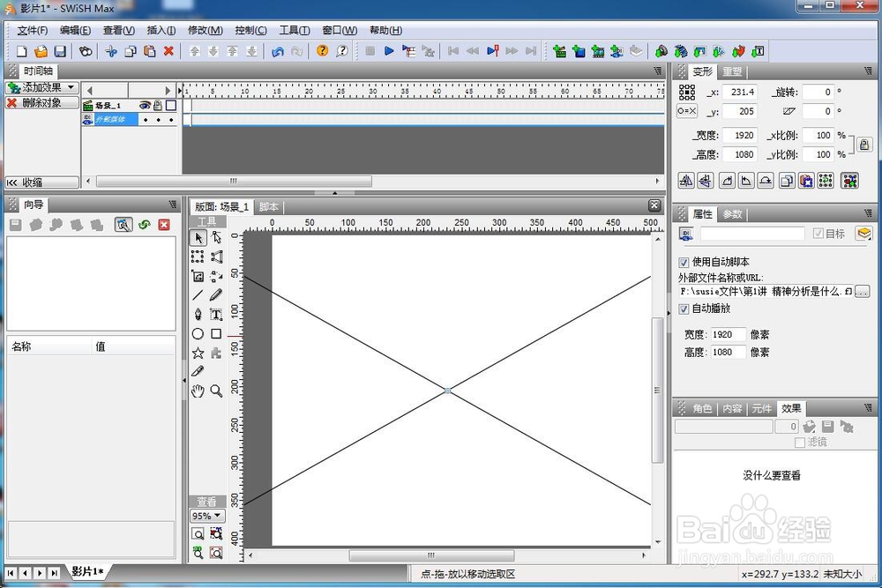The height and width of the screenshot is (588, 882).
Task: Toggle 场景_1 visibility eye icon
Action: [146, 105]
